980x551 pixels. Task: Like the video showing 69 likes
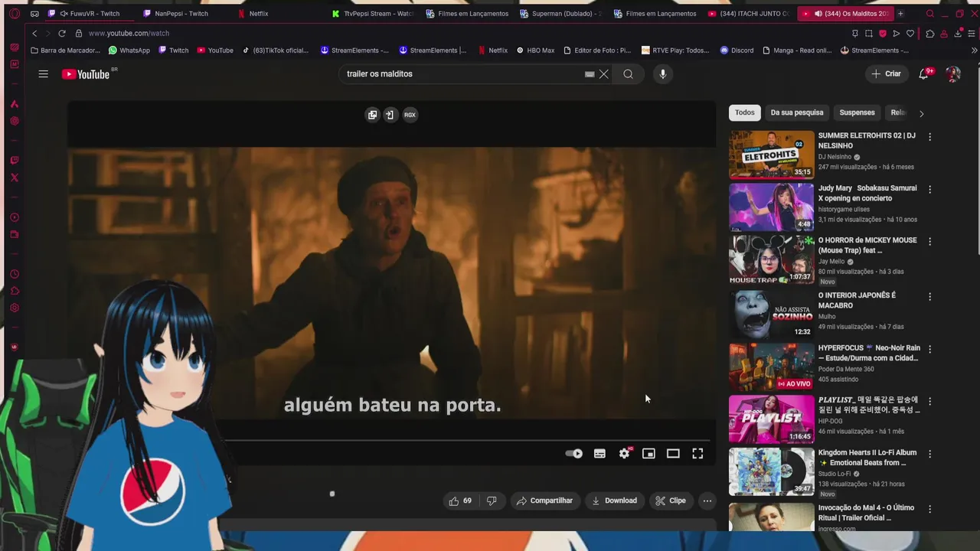[x=460, y=500]
